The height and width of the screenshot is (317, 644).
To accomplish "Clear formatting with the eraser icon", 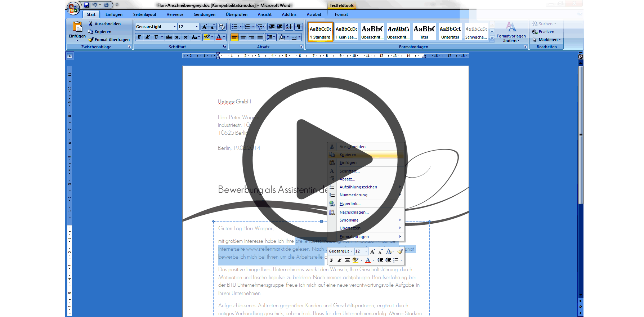I will (x=222, y=27).
